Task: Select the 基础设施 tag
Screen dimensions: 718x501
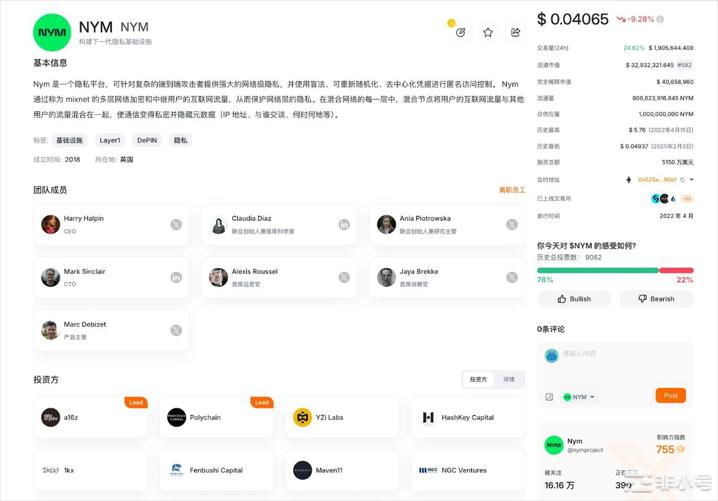Action: [69, 140]
